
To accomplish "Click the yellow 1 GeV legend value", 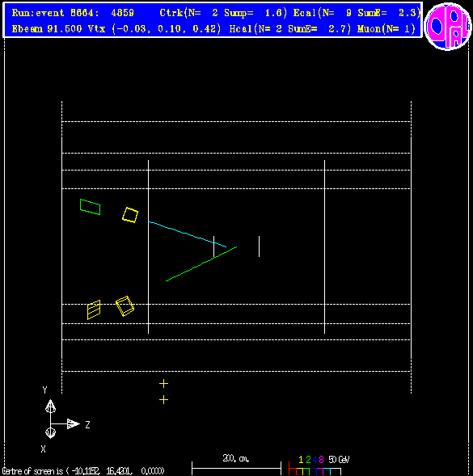I will tap(301, 460).
